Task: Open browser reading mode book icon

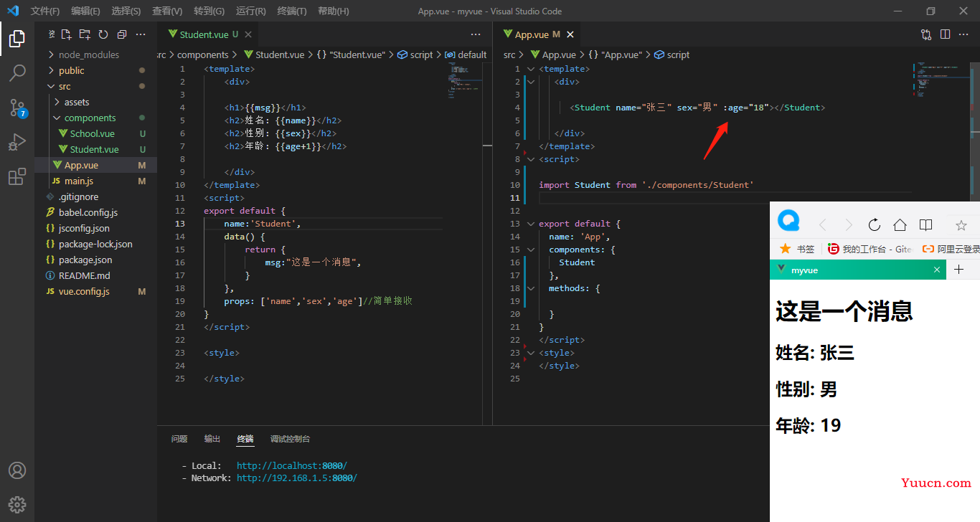Action: [925, 225]
